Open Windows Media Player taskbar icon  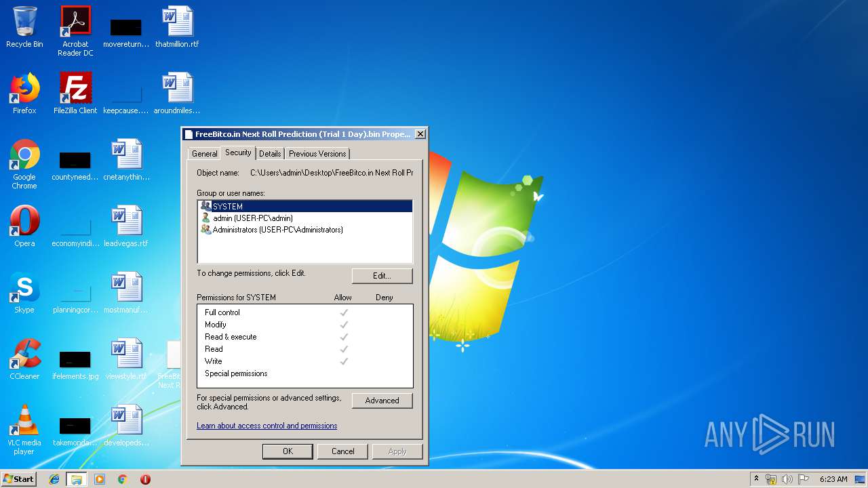100,479
